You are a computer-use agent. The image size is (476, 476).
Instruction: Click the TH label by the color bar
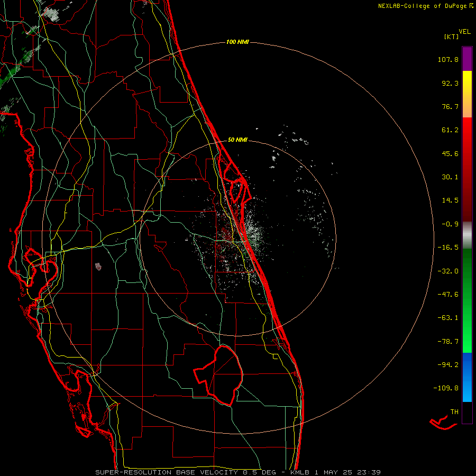tap(454, 412)
